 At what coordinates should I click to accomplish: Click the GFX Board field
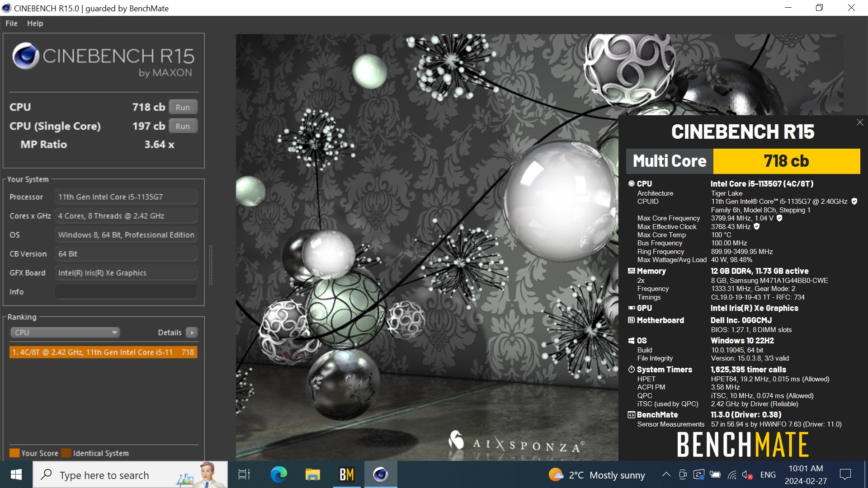126,273
